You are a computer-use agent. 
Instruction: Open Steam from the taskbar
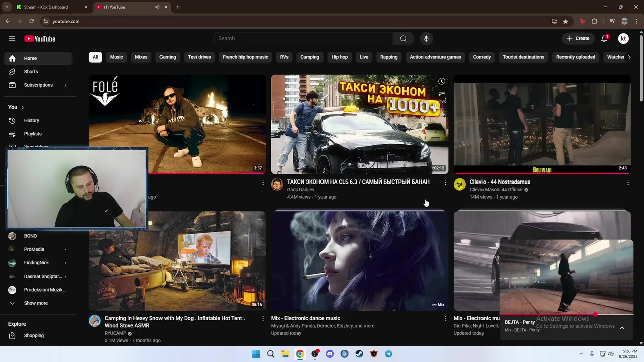359,354
